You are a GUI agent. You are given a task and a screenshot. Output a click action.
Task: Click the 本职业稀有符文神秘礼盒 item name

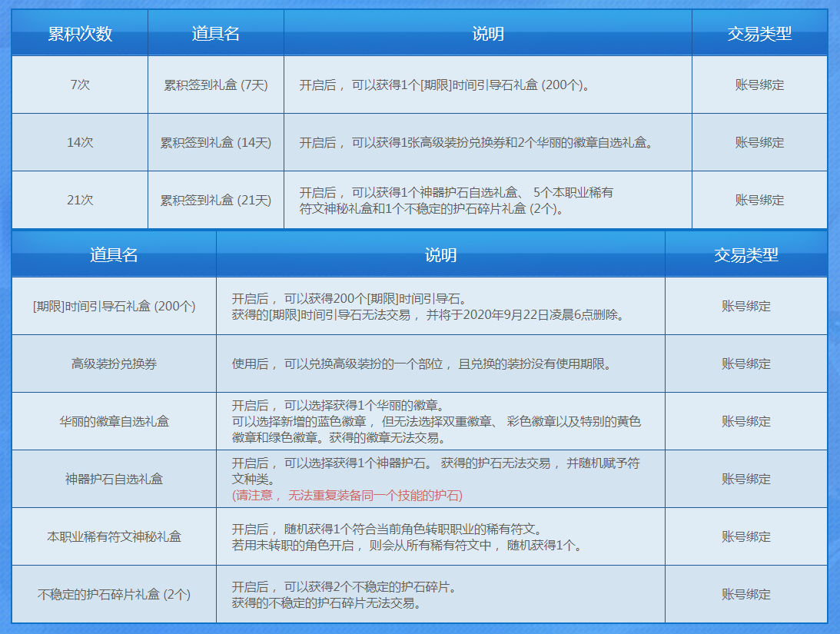(x=114, y=536)
